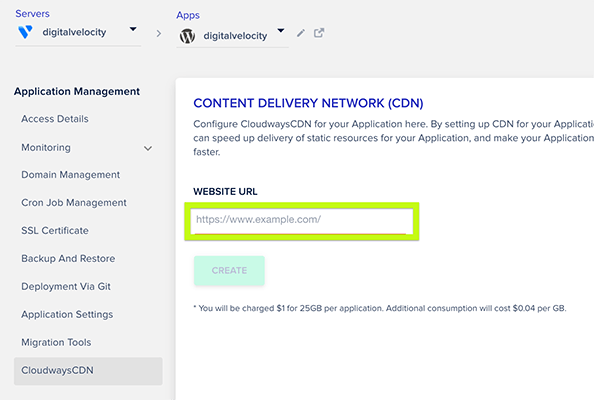Select Migration Tools

tap(56, 342)
